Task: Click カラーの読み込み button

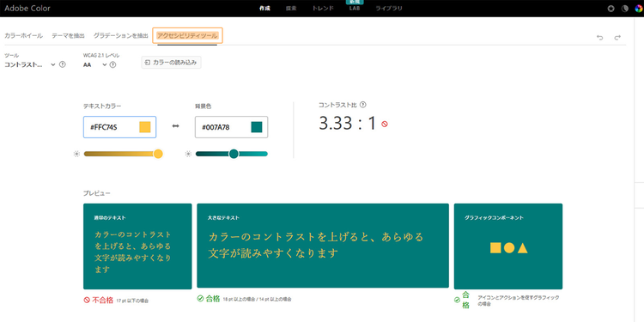Action: [x=171, y=63]
